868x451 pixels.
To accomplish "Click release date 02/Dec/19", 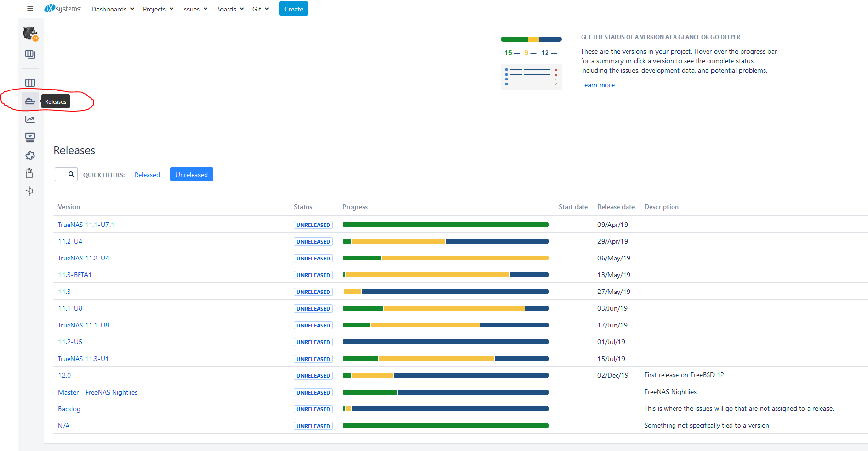I will 613,375.
